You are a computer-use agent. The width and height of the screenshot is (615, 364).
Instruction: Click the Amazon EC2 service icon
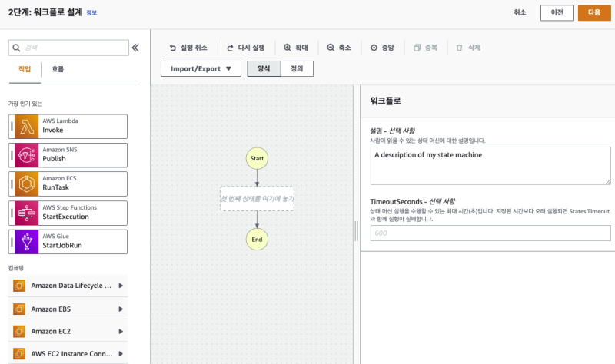(19, 332)
